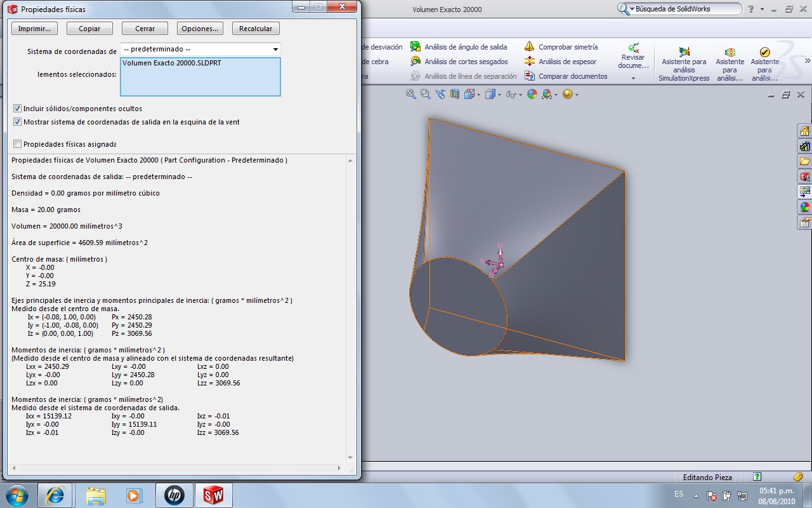Expand Display Style dropdown arrow

[499, 95]
